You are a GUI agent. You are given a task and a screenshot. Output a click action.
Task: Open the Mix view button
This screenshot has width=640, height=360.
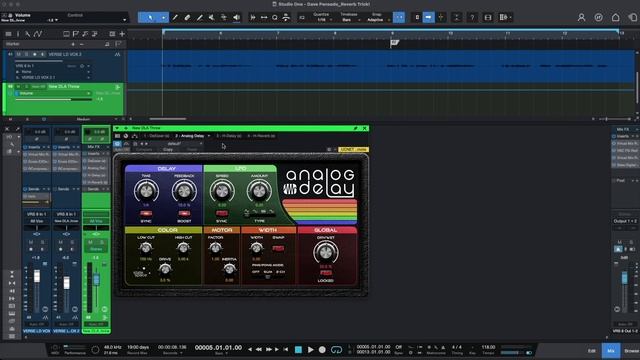[611, 351]
